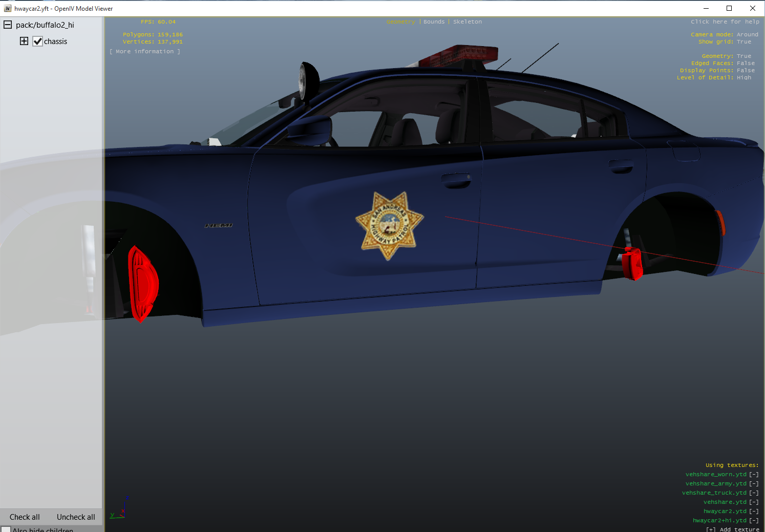The width and height of the screenshot is (765, 532).
Task: Click the Uncheck all button
Action: pyautogui.click(x=76, y=517)
